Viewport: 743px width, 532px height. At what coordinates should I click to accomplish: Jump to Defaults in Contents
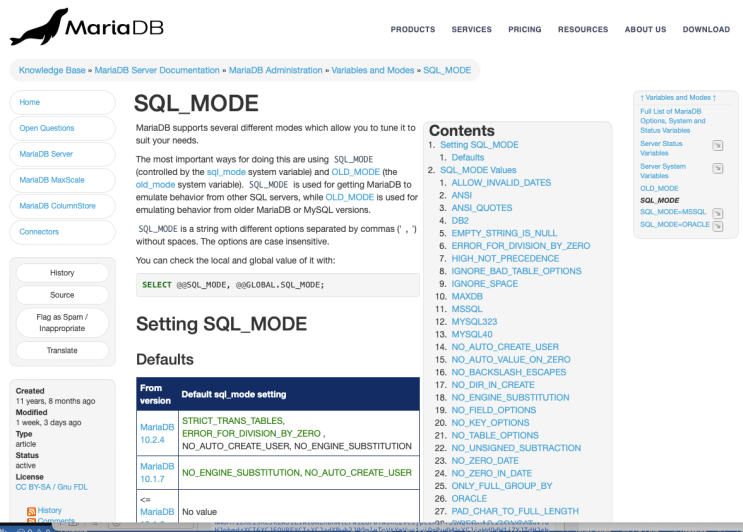point(468,158)
